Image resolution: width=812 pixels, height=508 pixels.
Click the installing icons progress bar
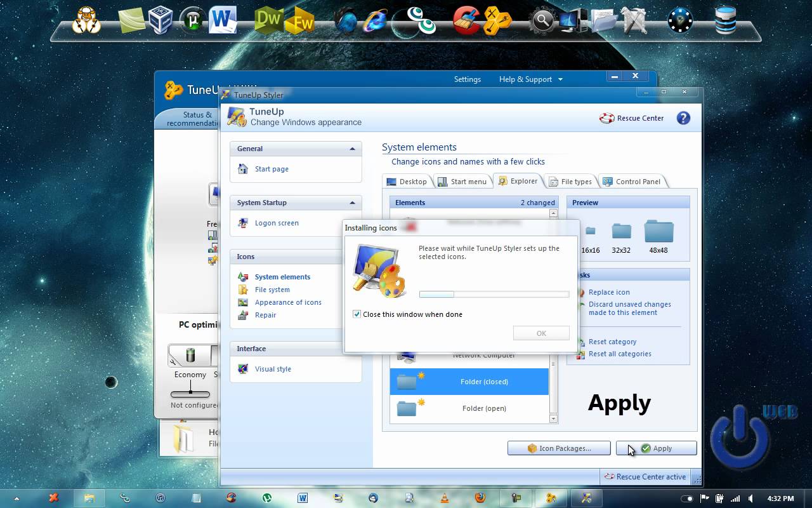494,294
